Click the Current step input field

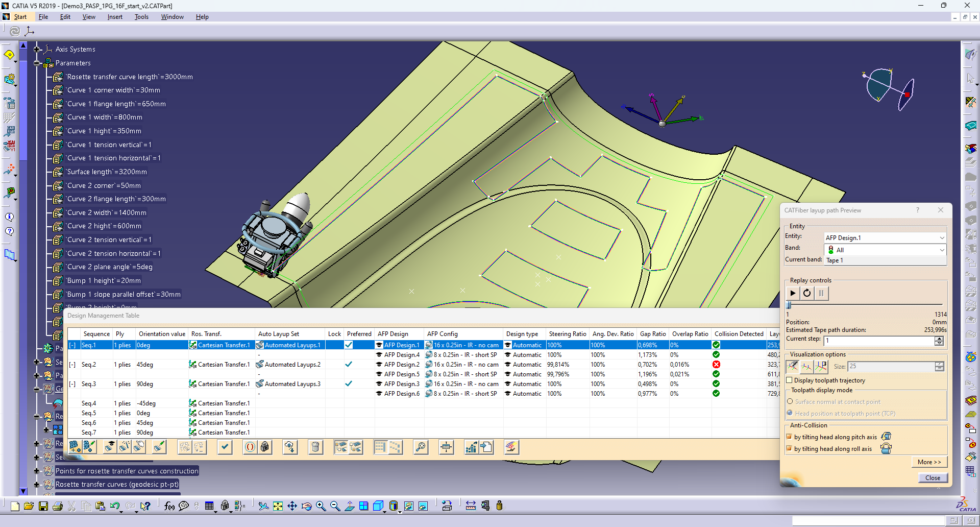(x=879, y=341)
